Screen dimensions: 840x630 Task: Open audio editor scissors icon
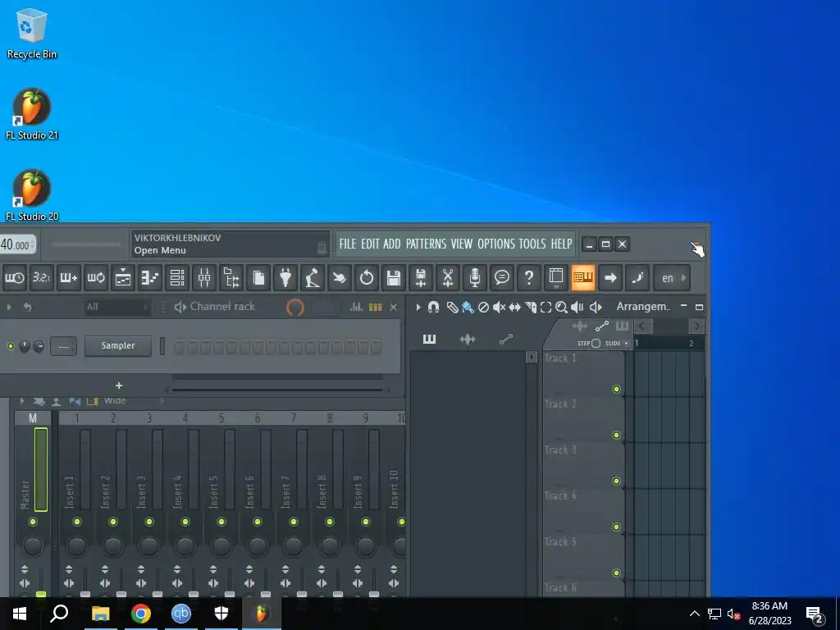(x=448, y=277)
